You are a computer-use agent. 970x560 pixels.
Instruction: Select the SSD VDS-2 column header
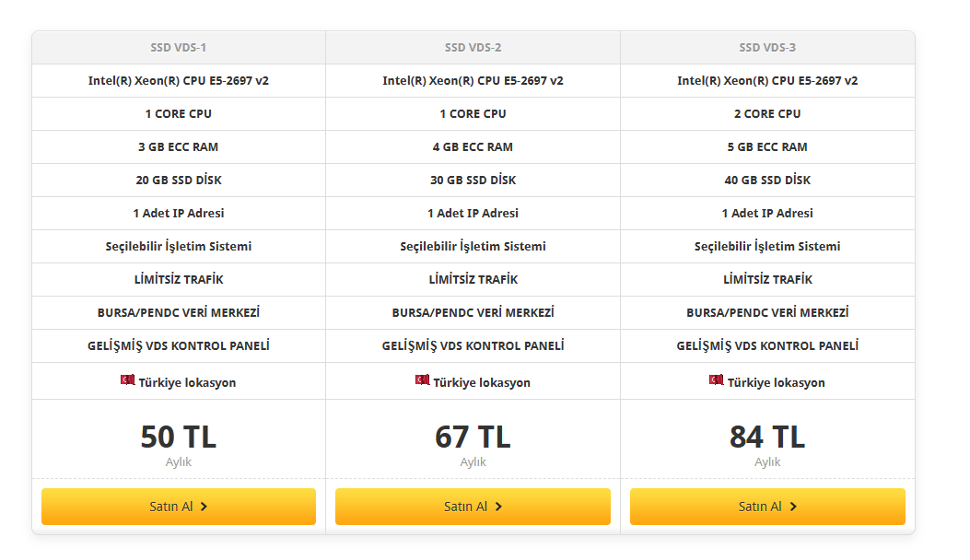click(473, 48)
